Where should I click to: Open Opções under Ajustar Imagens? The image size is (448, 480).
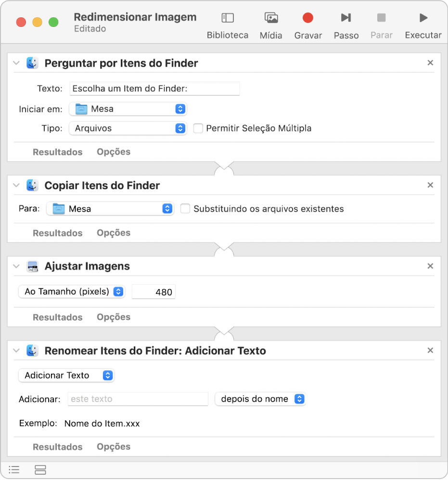pos(114,317)
